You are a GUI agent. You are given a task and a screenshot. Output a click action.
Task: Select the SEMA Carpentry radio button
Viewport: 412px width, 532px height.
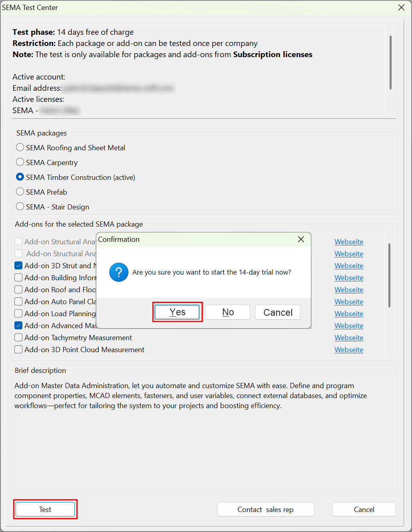click(20, 162)
